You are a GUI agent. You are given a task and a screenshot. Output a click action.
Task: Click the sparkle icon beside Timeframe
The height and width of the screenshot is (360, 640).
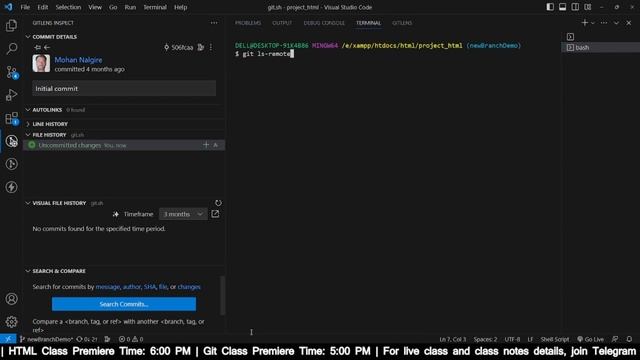(116, 214)
